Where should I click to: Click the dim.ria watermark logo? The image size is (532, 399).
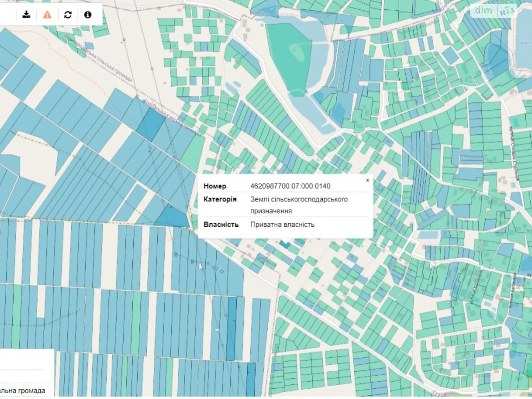click(x=494, y=11)
